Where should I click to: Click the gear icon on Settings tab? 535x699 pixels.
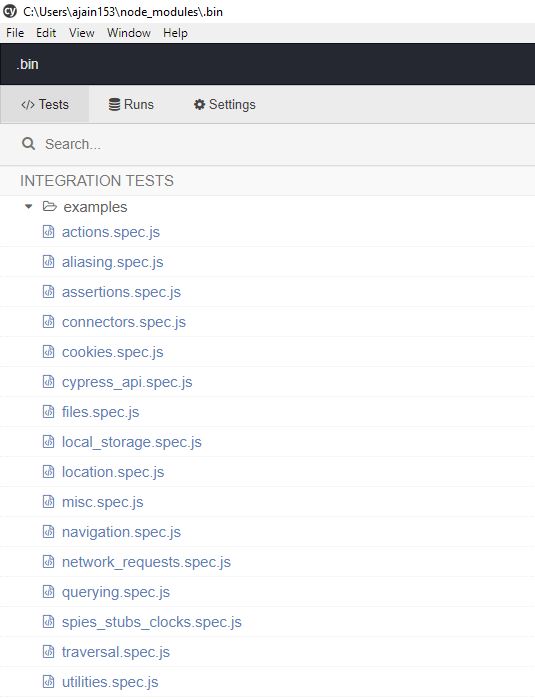point(199,105)
